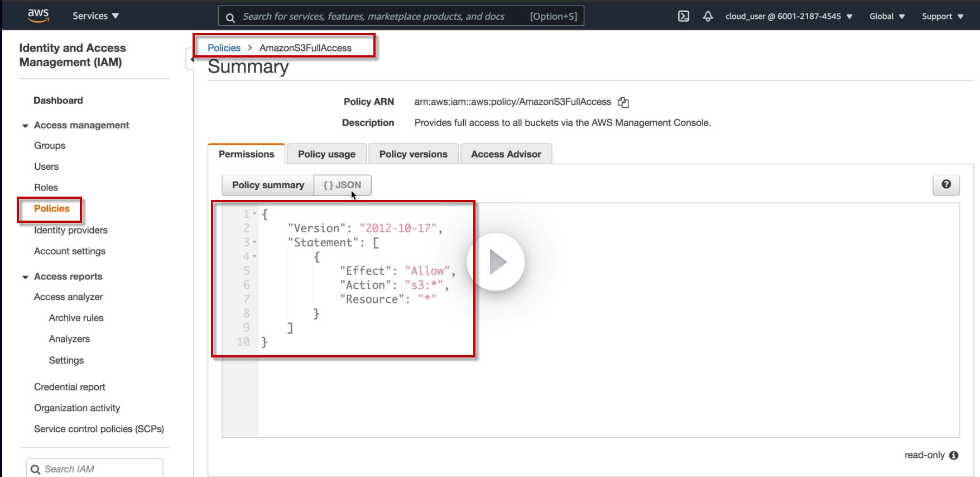Open the CloudShell terminal icon
980x477 pixels.
[684, 16]
